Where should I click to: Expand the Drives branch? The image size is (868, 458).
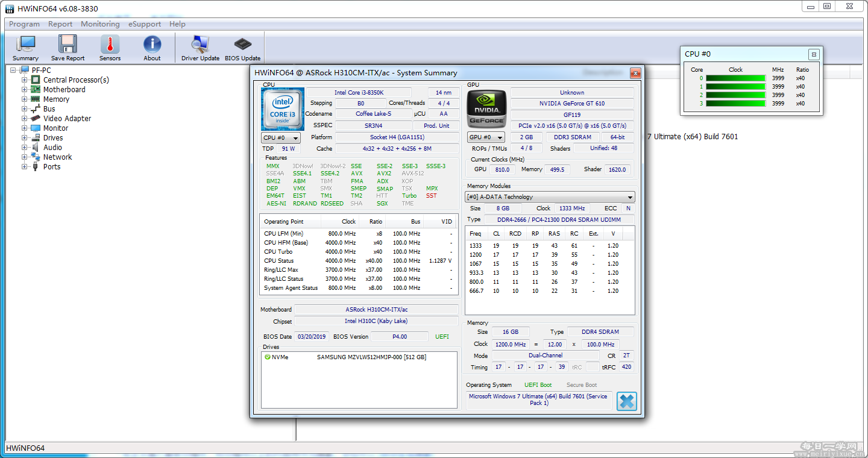[x=25, y=137]
